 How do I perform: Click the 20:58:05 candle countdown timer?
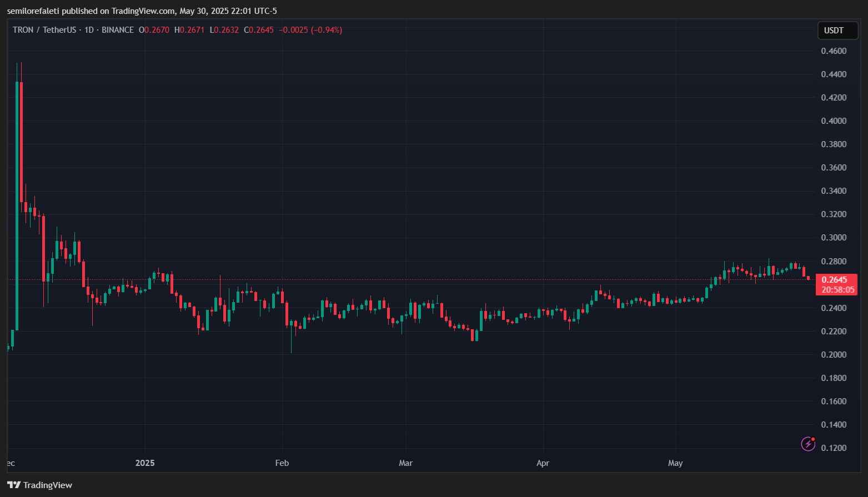click(837, 289)
